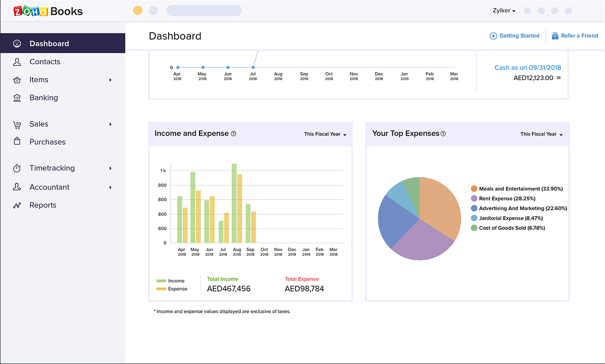Screen dimensions: 605x364
Task: Click the Banking building icon
Action: pyautogui.click(x=17, y=98)
